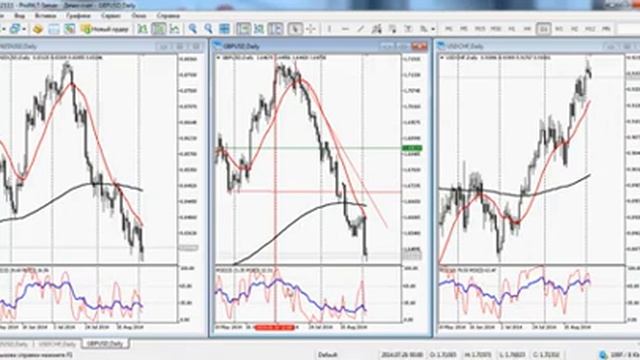Image resolution: width=640 pixels, height=360 pixels.
Task: Click the 2014.07.28 00:00 date in status bar
Action: click(x=402, y=355)
